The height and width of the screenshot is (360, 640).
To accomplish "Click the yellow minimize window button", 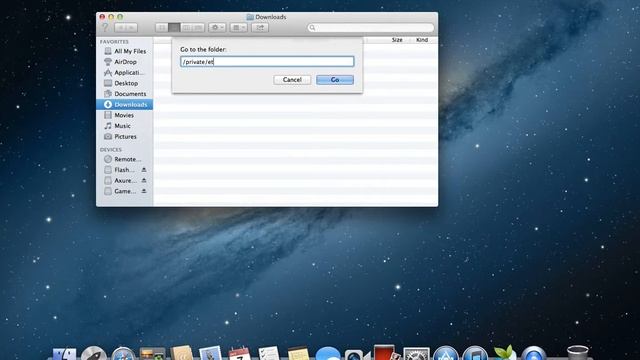I will coord(111,17).
